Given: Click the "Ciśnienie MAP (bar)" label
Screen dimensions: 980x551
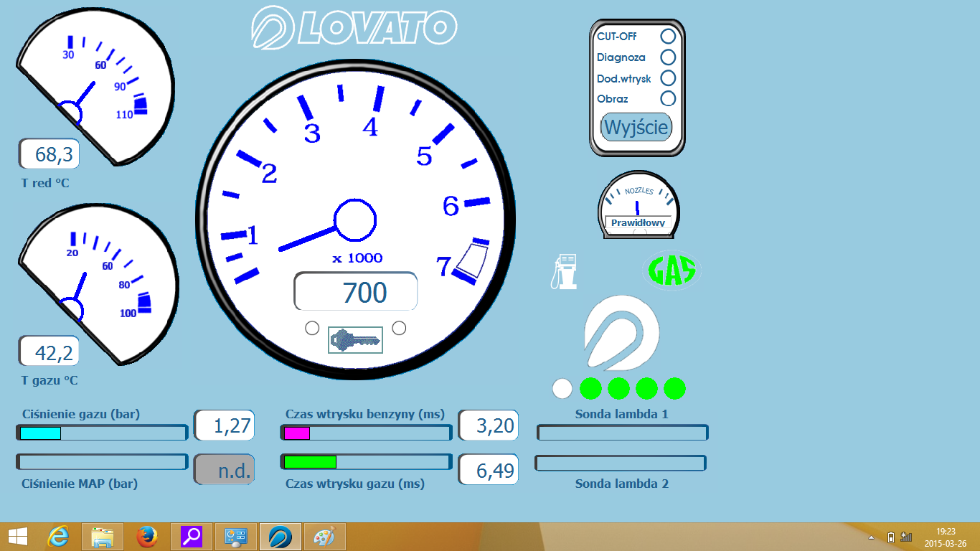Looking at the screenshot, I should pos(80,484).
